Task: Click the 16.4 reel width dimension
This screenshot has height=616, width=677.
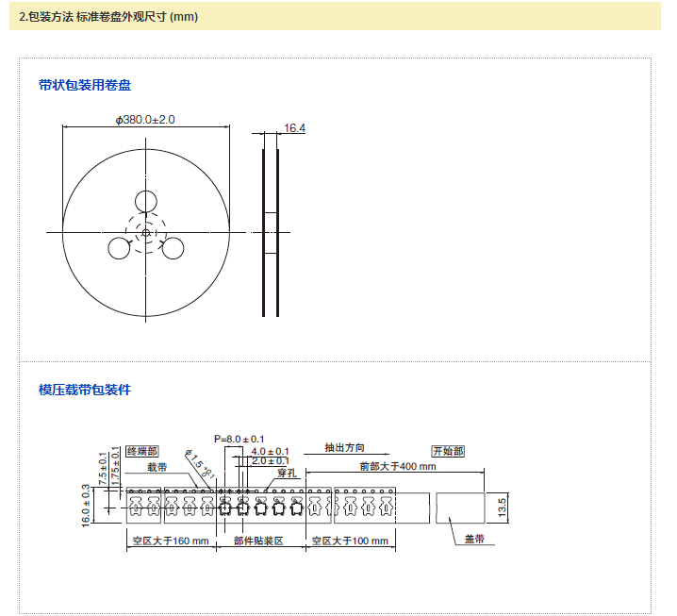Action: pos(294,128)
